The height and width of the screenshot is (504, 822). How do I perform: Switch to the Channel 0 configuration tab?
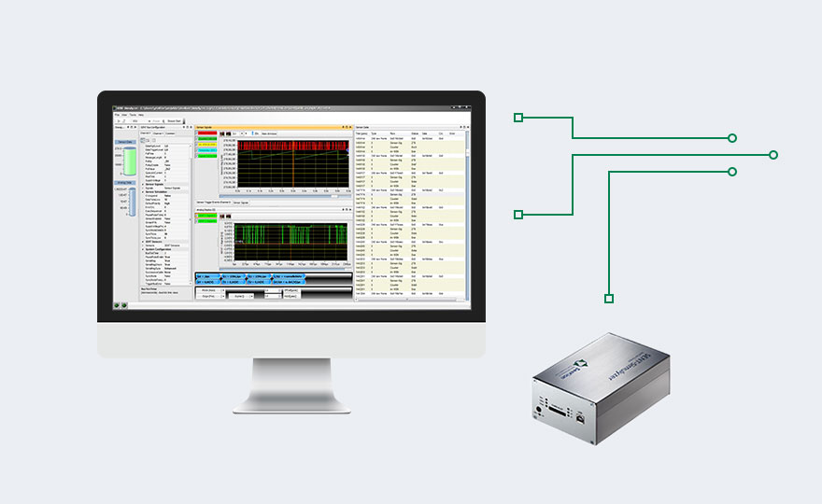(x=146, y=133)
